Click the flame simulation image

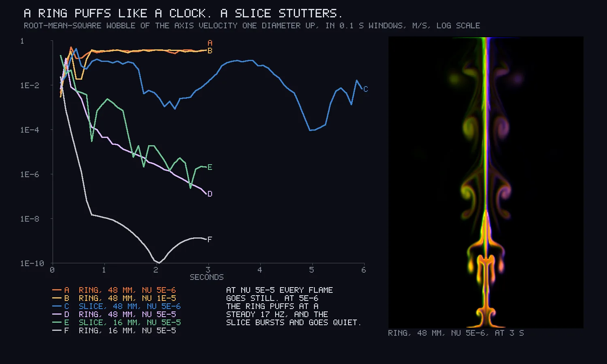(486, 182)
